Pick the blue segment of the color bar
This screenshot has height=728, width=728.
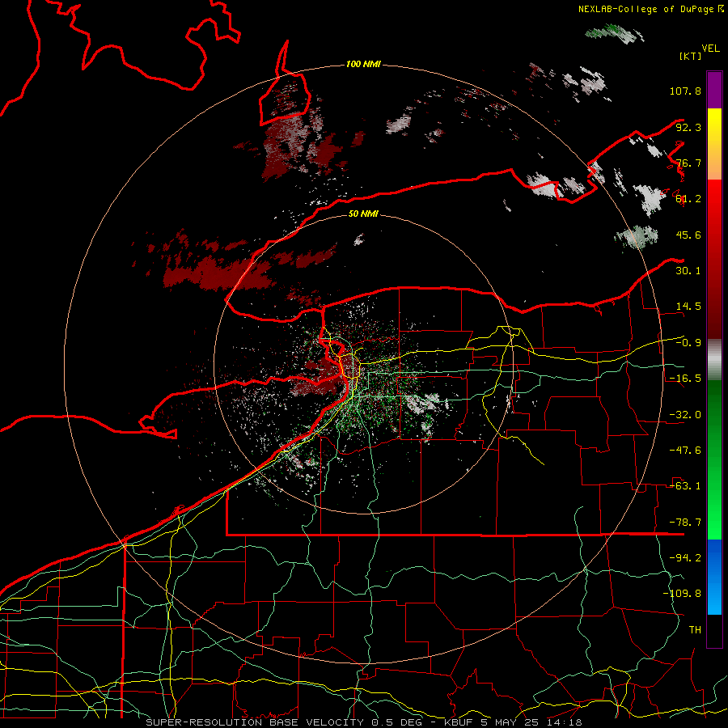tap(714, 577)
